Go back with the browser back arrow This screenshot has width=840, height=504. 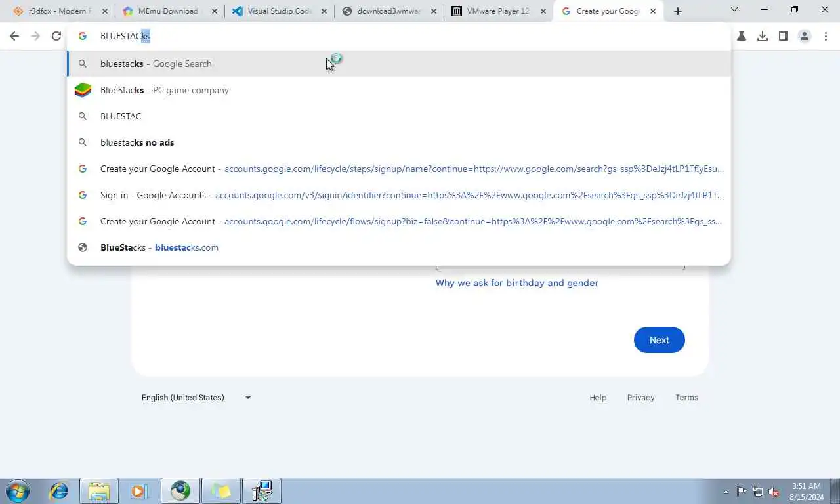point(14,36)
